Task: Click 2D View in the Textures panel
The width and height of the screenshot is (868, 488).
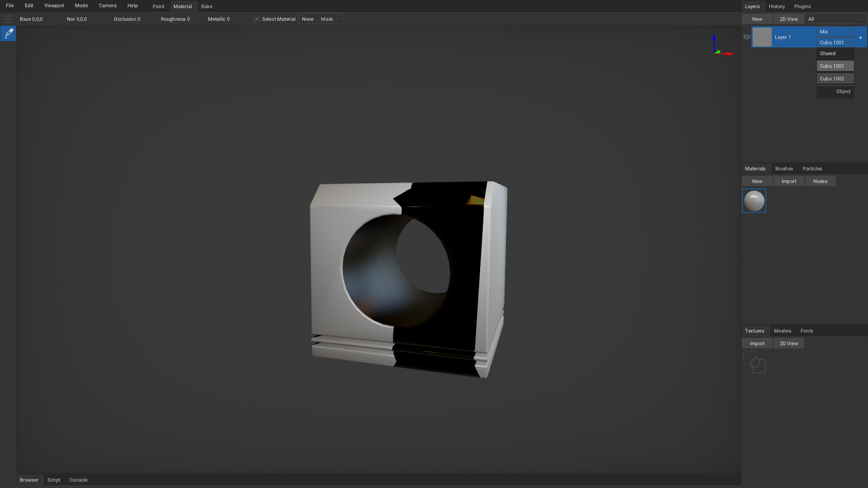Action: (x=789, y=343)
